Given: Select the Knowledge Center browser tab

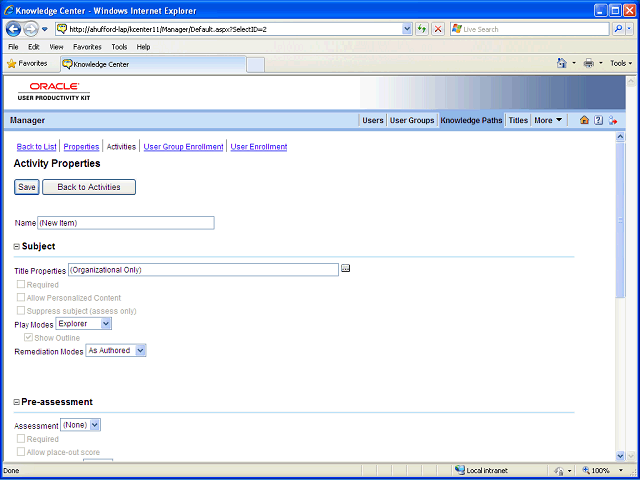Looking at the screenshot, I should (153, 64).
